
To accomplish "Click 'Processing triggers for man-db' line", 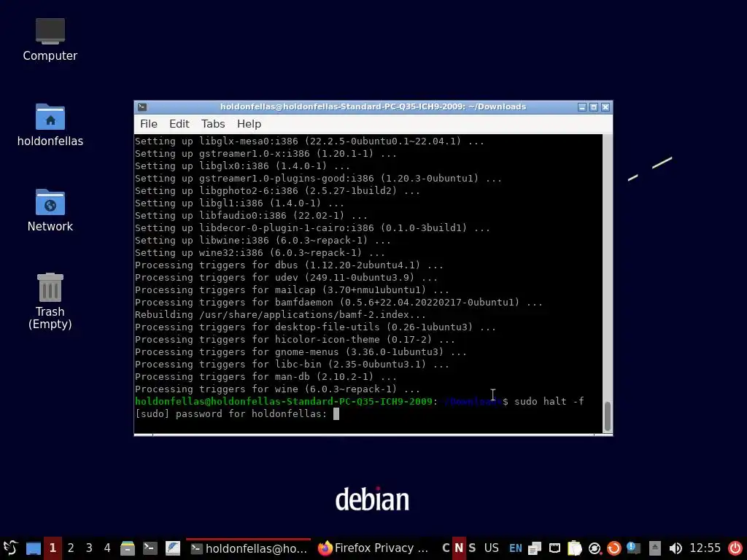I will pyautogui.click(x=266, y=377).
